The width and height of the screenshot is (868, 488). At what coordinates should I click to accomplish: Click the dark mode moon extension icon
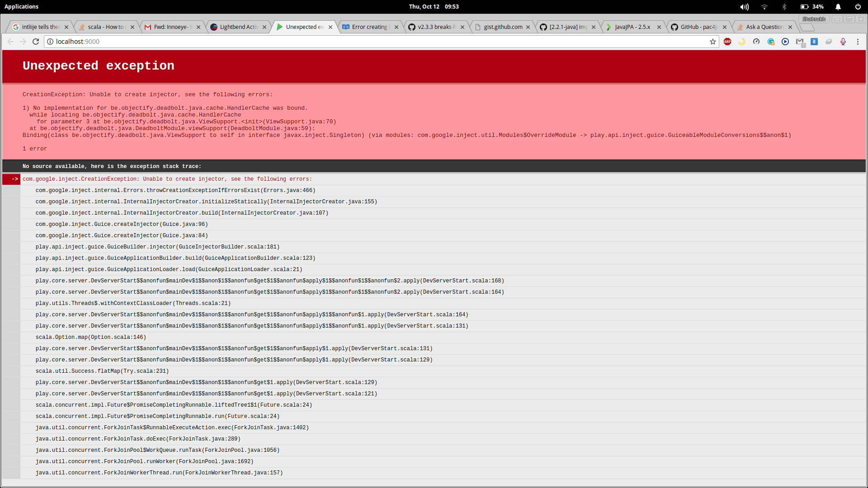pos(741,42)
